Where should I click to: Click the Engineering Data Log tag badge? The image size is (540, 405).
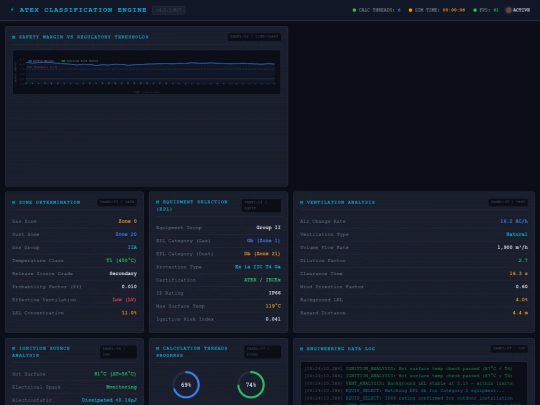(509, 349)
